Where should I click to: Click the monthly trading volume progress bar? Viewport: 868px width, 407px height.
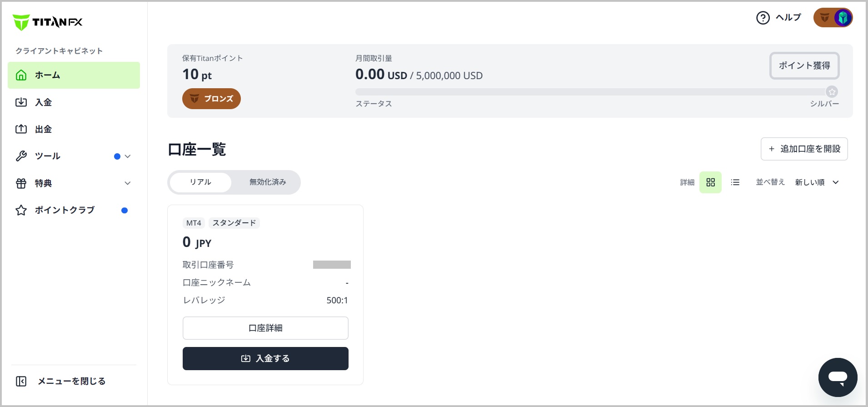pos(590,92)
